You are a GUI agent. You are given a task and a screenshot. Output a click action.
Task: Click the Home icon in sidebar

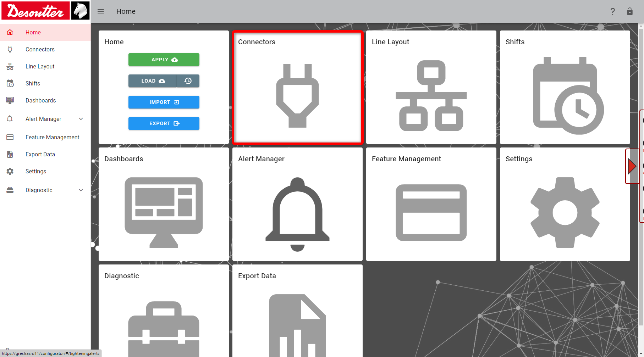[10, 32]
